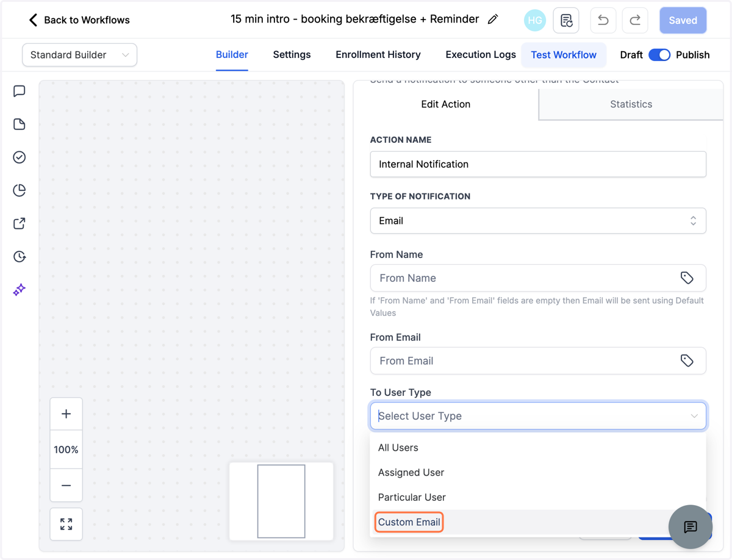Click the Action Name input field
The image size is (732, 560).
click(x=538, y=164)
